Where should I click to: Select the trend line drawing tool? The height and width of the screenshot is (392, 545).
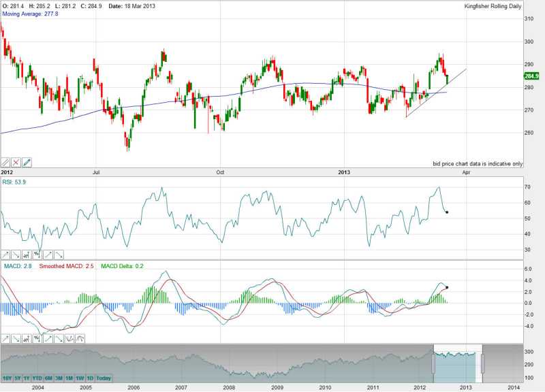pos(5,162)
